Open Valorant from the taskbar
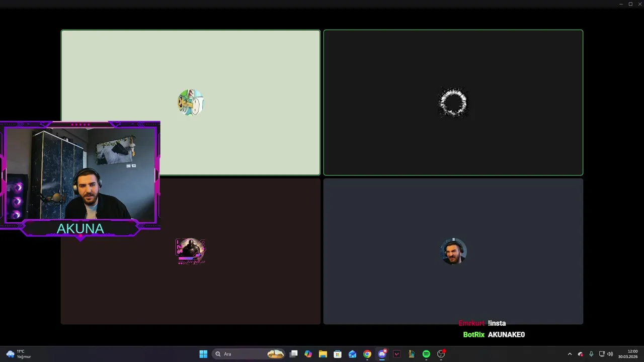Image resolution: width=644 pixels, height=362 pixels. tap(396, 354)
